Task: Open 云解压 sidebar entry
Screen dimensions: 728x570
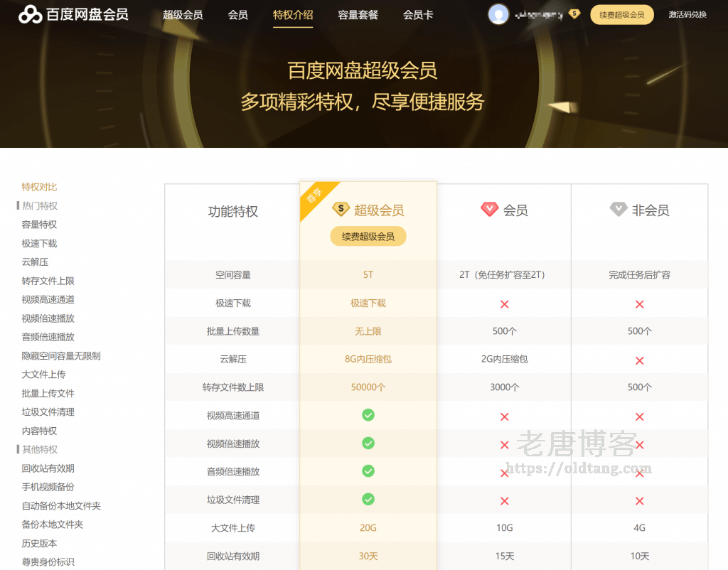Action: 35,262
